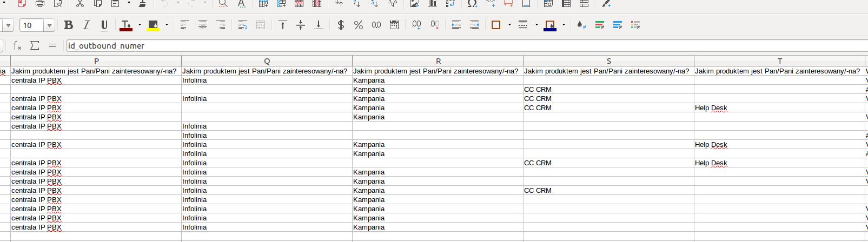Click the Insert Comment icon
Screen dimensions: 868x242
[x=508, y=4]
